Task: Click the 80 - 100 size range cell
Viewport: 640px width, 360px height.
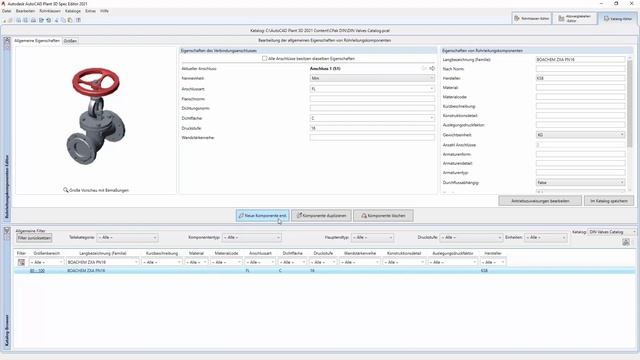Action: (x=37, y=271)
